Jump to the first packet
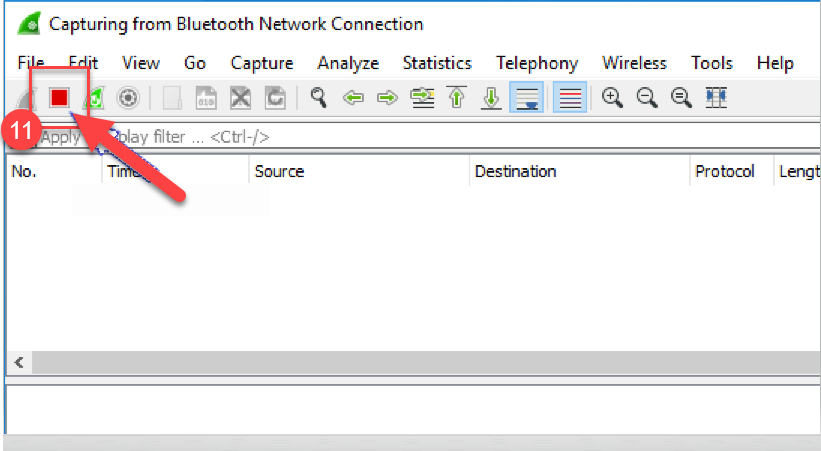The image size is (821, 451). [x=457, y=97]
